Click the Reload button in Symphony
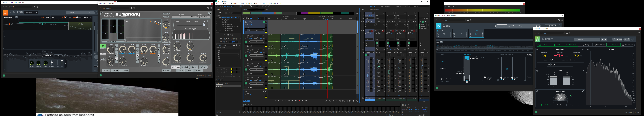Screen dimensions: 644x116 pos(115,70)
